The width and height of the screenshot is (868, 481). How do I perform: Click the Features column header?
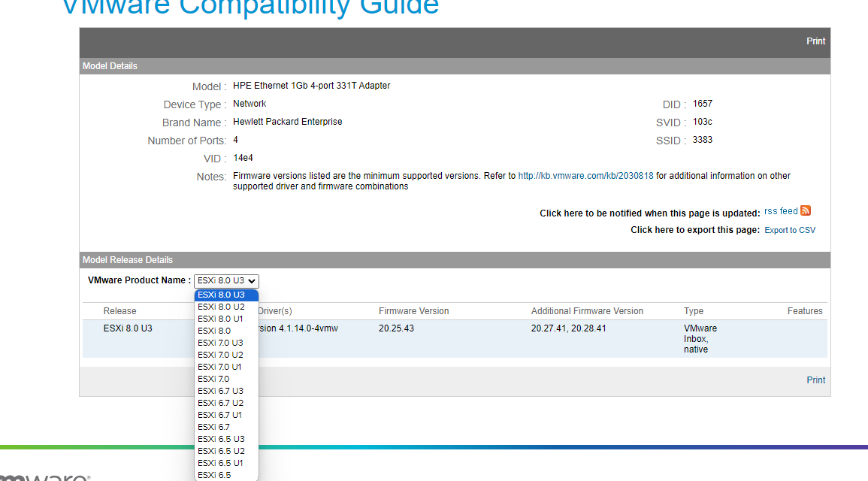805,311
